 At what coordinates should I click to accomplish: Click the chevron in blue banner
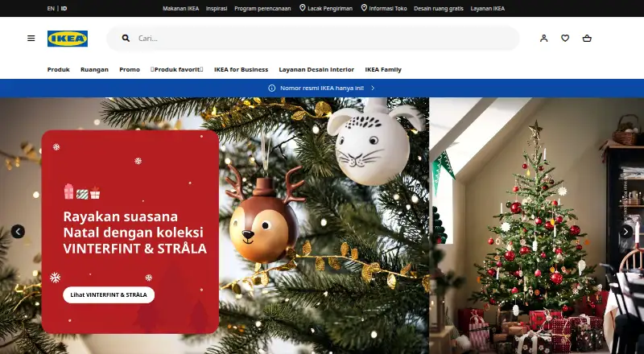click(373, 88)
